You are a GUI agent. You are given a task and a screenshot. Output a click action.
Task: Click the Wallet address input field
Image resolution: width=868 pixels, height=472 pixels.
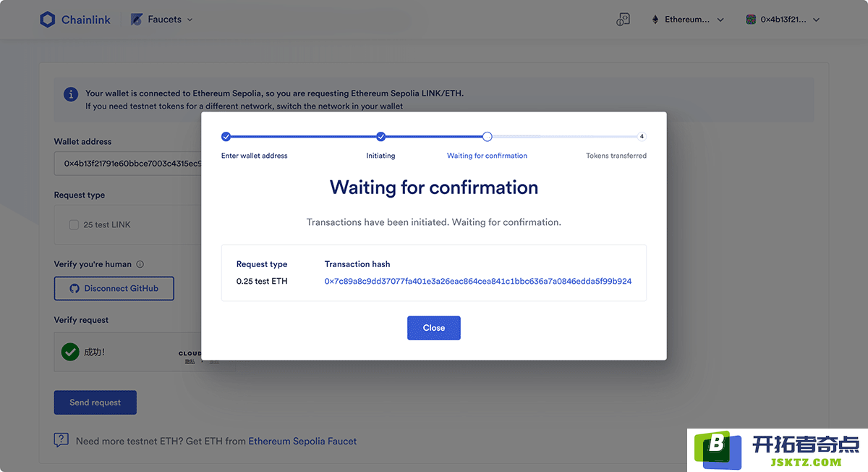point(128,164)
